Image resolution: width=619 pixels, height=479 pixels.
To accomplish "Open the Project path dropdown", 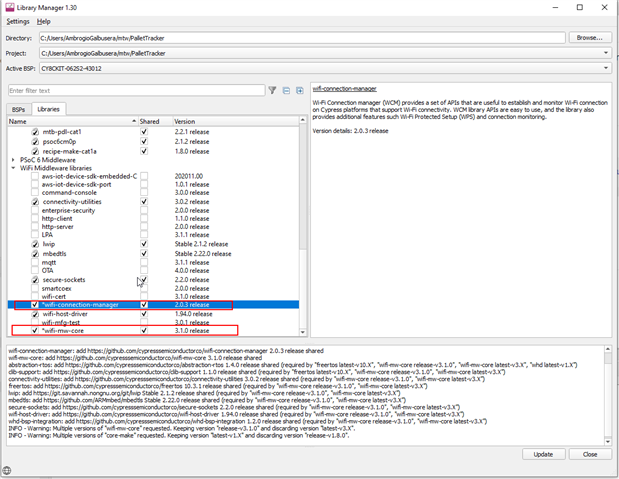I will tap(606, 53).
